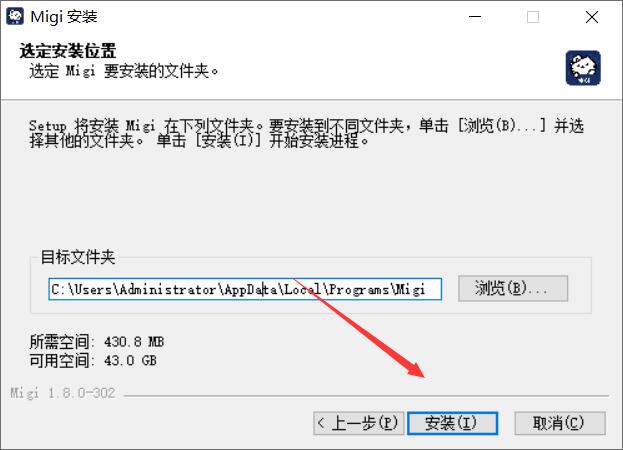Viewport: 623px width, 450px height.
Task: Click the horizontal divider beside version label
Action: click(x=366, y=396)
